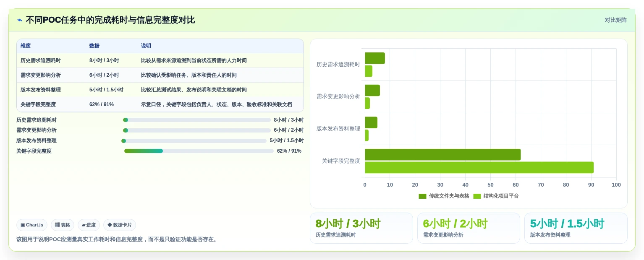Click the 维度 column header
The width and height of the screenshot is (644, 260).
[x=26, y=46]
